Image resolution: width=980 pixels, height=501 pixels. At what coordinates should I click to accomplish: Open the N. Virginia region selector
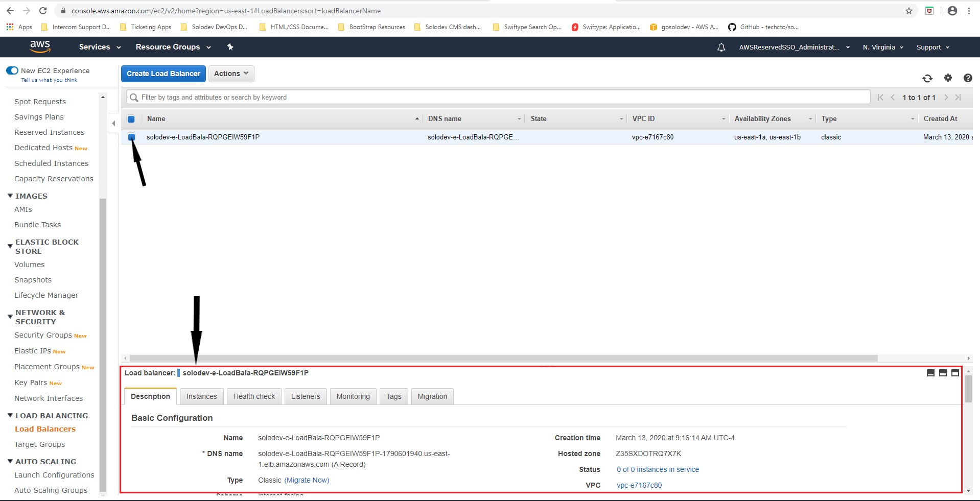point(883,47)
